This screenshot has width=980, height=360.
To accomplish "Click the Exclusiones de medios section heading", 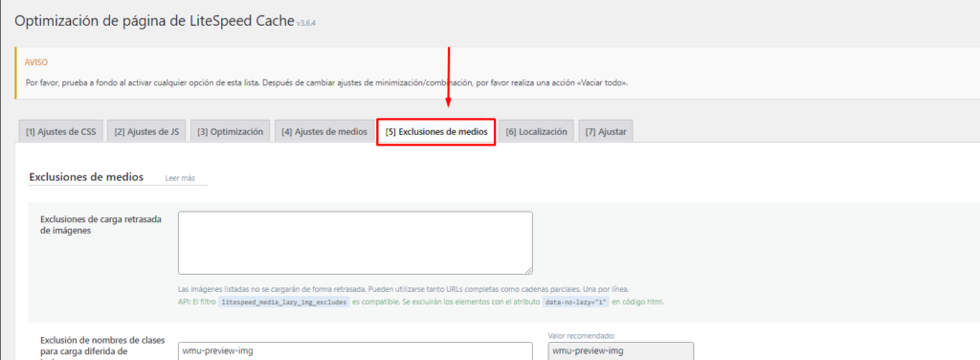I will [x=86, y=177].
